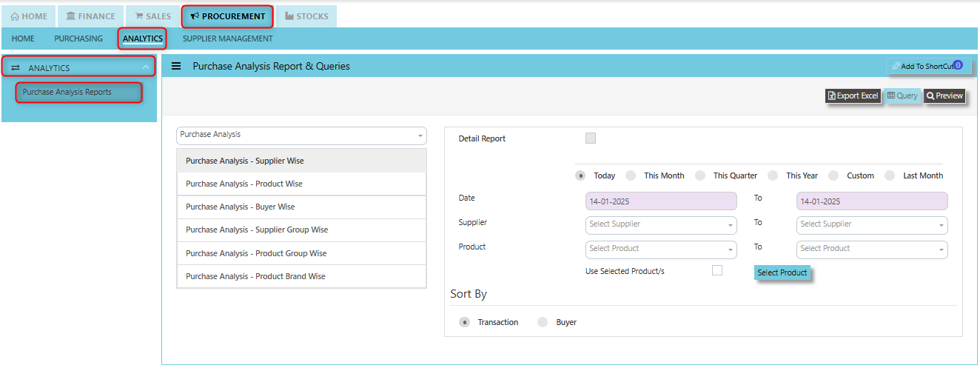Export the report to Excel
The image size is (980, 368).
click(x=853, y=96)
